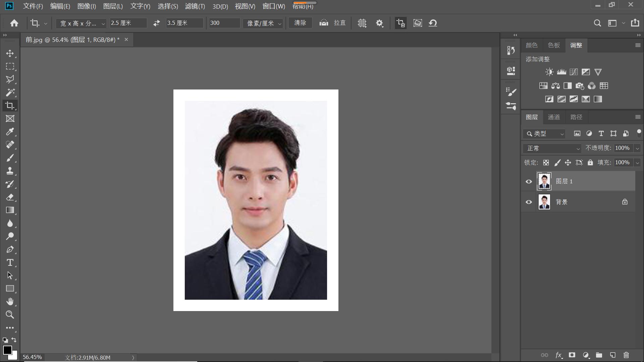
Task: Select the Clone Stamp tool
Action: point(10,171)
